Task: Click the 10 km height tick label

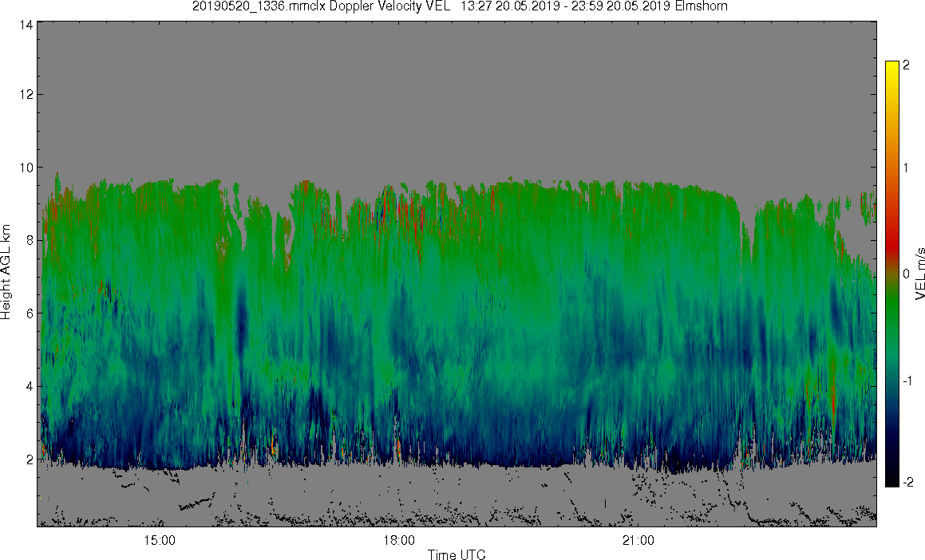Action: [x=26, y=168]
